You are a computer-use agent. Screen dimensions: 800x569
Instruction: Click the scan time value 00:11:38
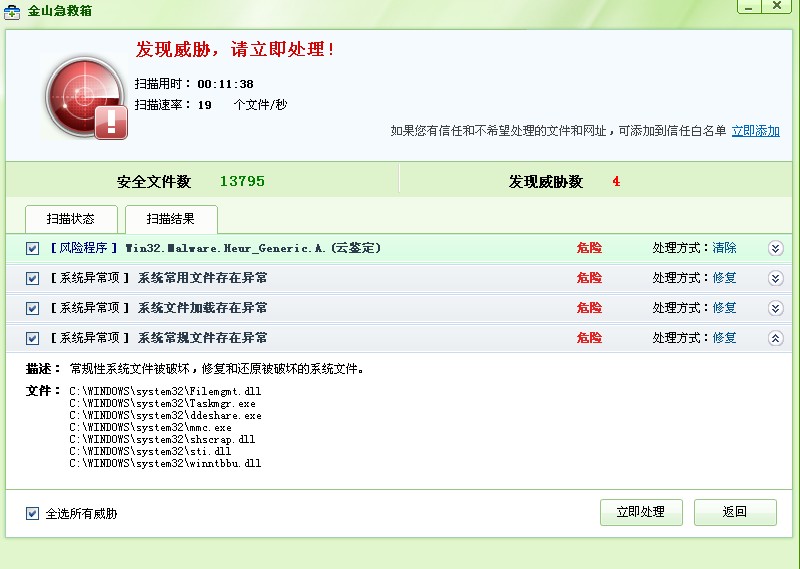click(x=226, y=84)
